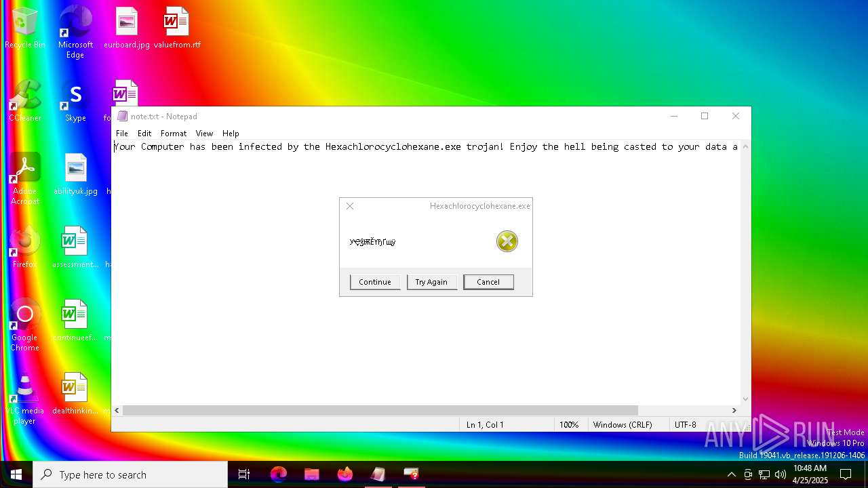Minimize the Notepad window

(x=674, y=117)
